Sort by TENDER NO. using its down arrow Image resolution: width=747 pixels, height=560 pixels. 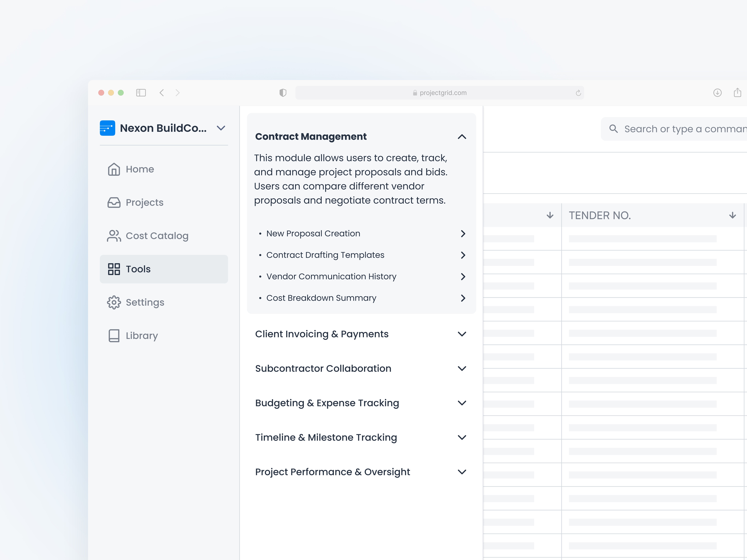[x=732, y=215]
